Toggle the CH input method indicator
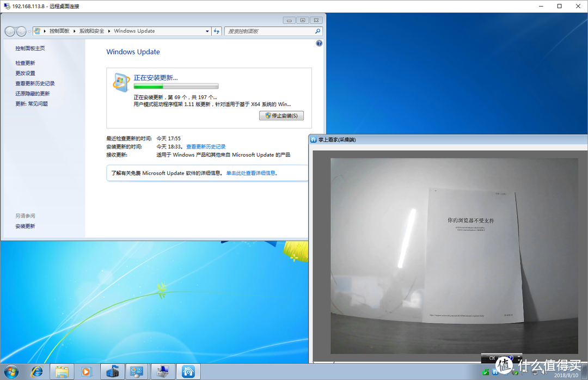 click(492, 358)
